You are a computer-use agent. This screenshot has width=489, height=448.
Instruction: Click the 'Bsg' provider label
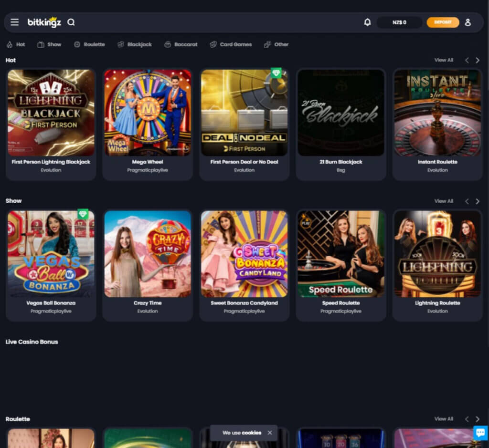[341, 170]
